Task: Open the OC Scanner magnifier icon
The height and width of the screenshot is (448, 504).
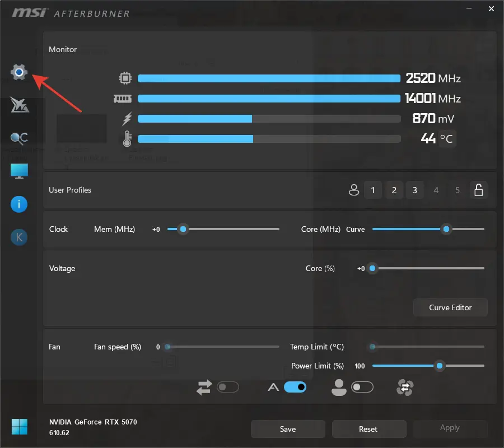Action: pos(19,138)
